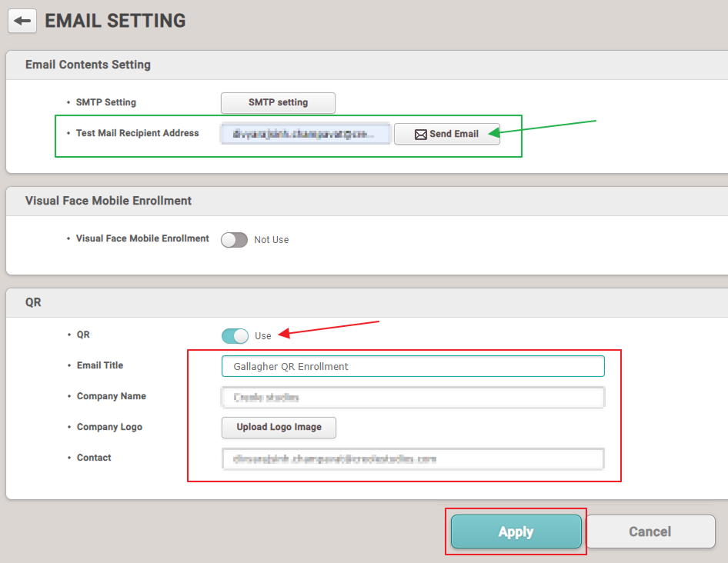Image resolution: width=728 pixels, height=563 pixels.
Task: Click the EMAIL SETTING page title
Action: click(x=115, y=21)
